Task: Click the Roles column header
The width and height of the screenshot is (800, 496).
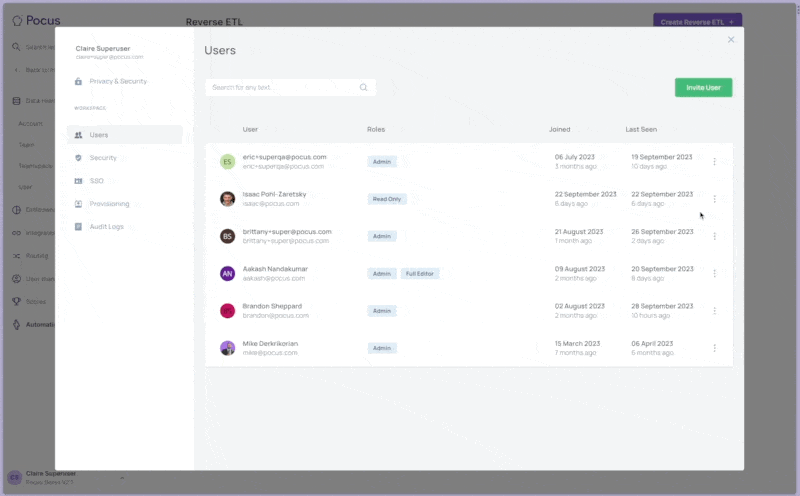Action: pyautogui.click(x=376, y=129)
